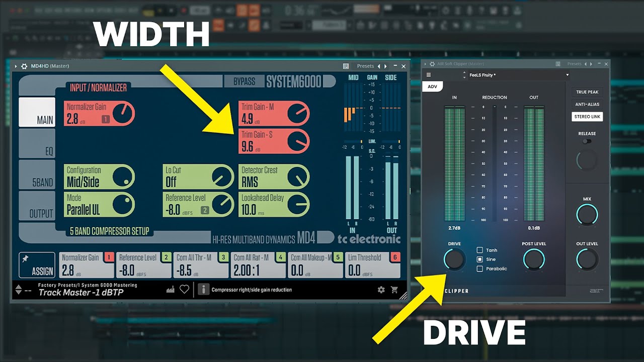Click the Lookahead Delay knob
Viewport: 644px width, 362px height.
click(298, 205)
